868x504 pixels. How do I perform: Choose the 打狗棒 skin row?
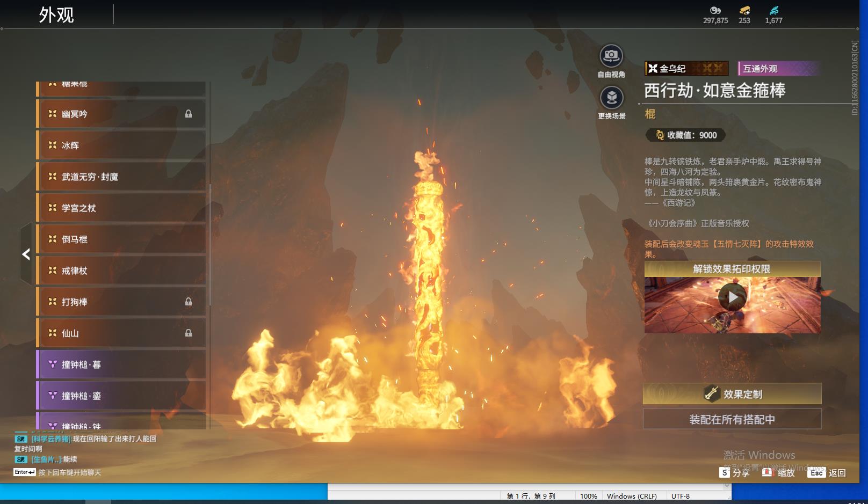point(121,302)
